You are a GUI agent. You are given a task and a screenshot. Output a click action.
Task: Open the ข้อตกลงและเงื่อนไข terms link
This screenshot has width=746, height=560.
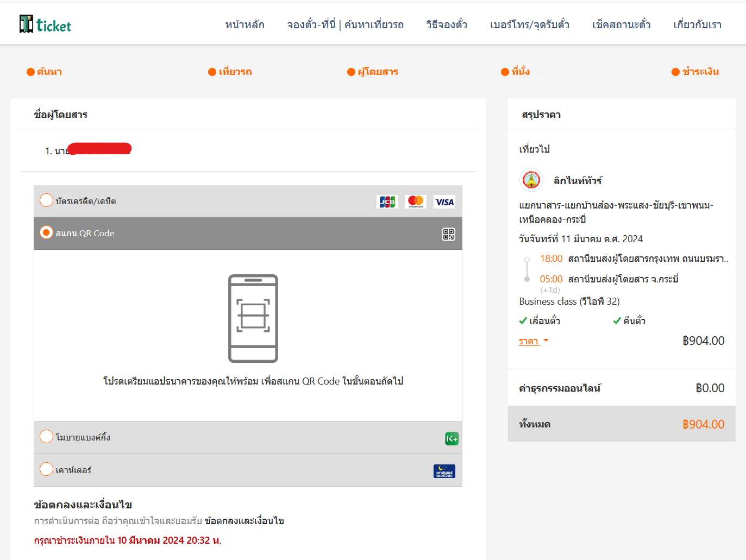pos(244,521)
